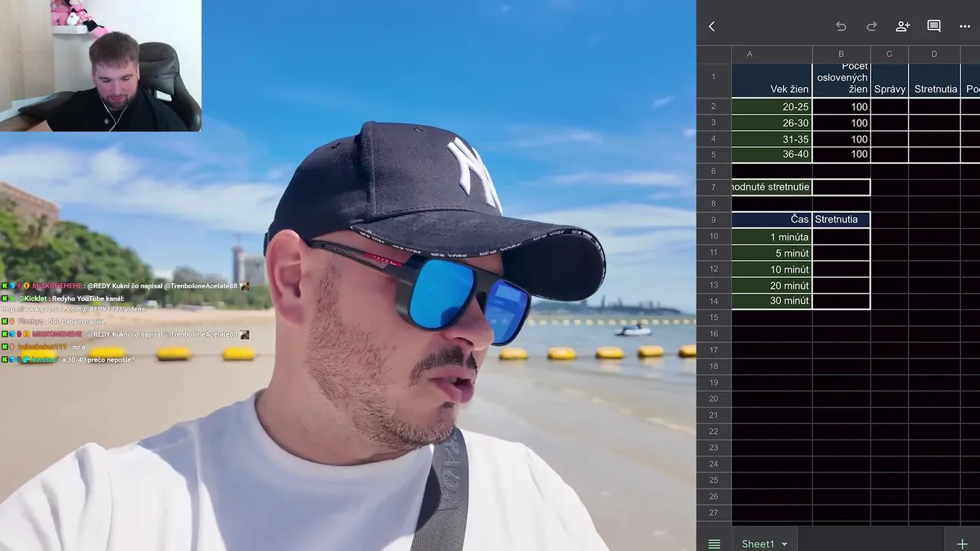Open the share / add person icon
Screen dimensions: 980x551
coord(903,27)
